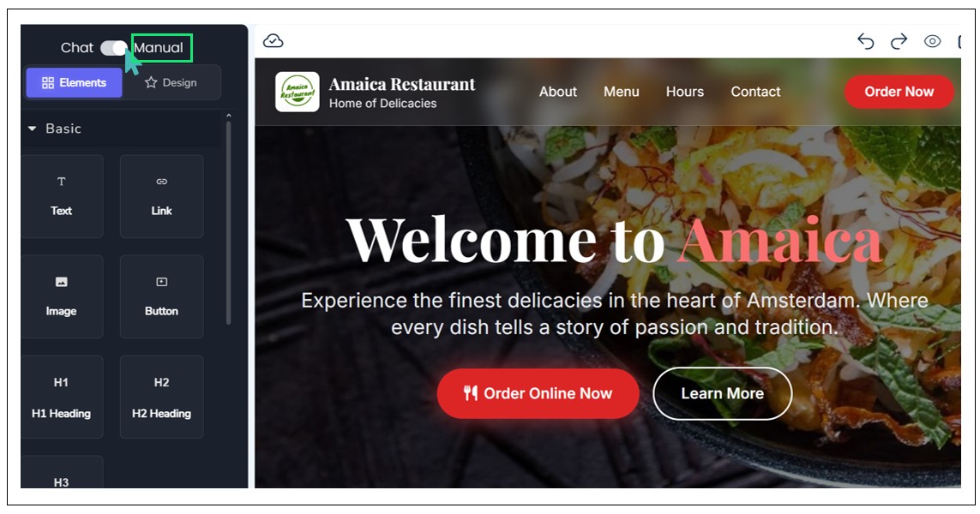Screen dimensions: 980x514
Task: Add a Link element
Action: coord(162,196)
